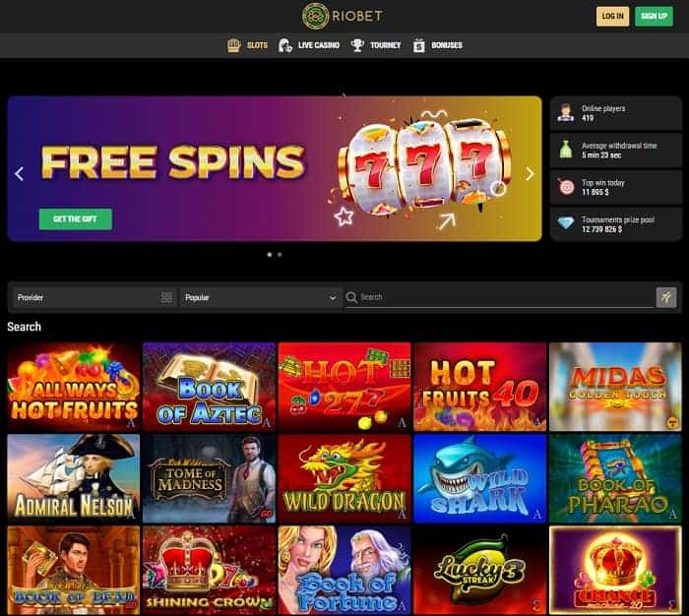The image size is (689, 616).
Task: Open the Bonuses gift icon
Action: (419, 45)
